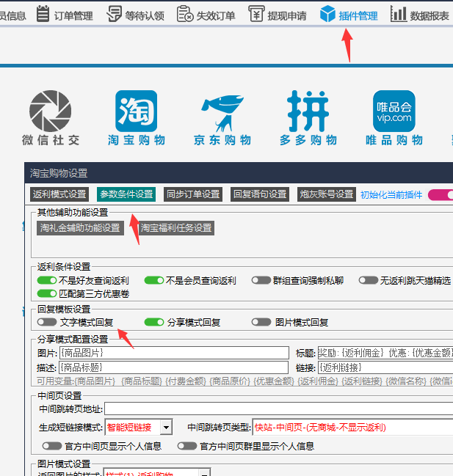Viewport: 453px width, 476px height.
Task: Open the 中间跳转页类型 combo box
Action: pos(352,428)
